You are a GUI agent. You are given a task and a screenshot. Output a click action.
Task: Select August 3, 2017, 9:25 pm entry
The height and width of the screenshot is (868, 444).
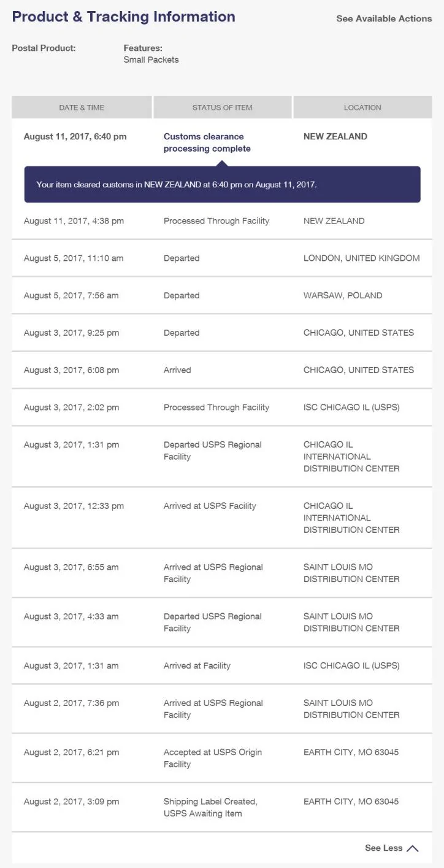71,333
